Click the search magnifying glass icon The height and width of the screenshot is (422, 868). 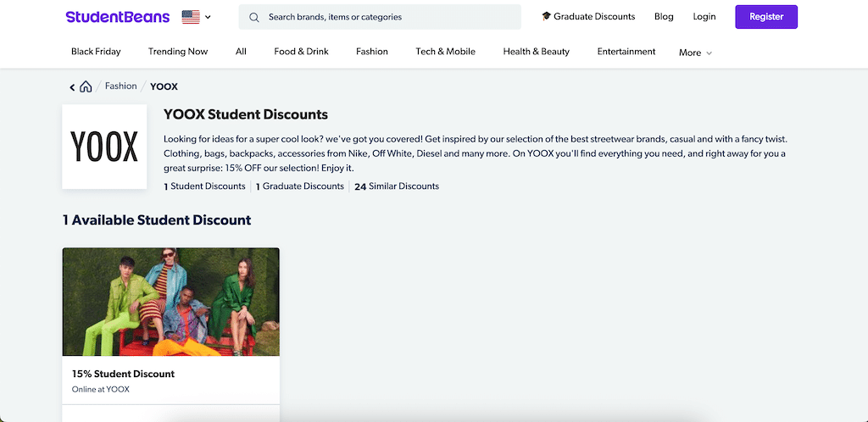(x=253, y=17)
